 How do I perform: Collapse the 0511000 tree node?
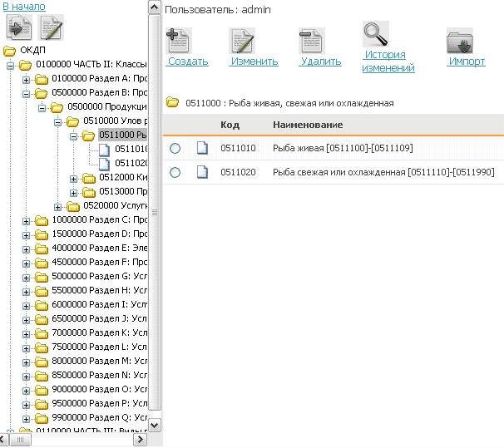point(74,135)
